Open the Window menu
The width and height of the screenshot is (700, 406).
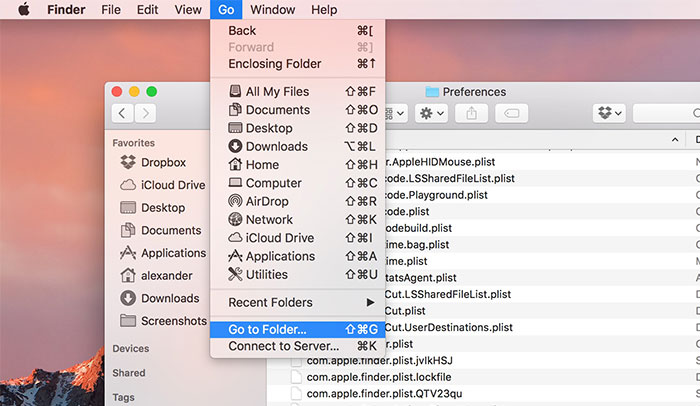[x=272, y=9]
